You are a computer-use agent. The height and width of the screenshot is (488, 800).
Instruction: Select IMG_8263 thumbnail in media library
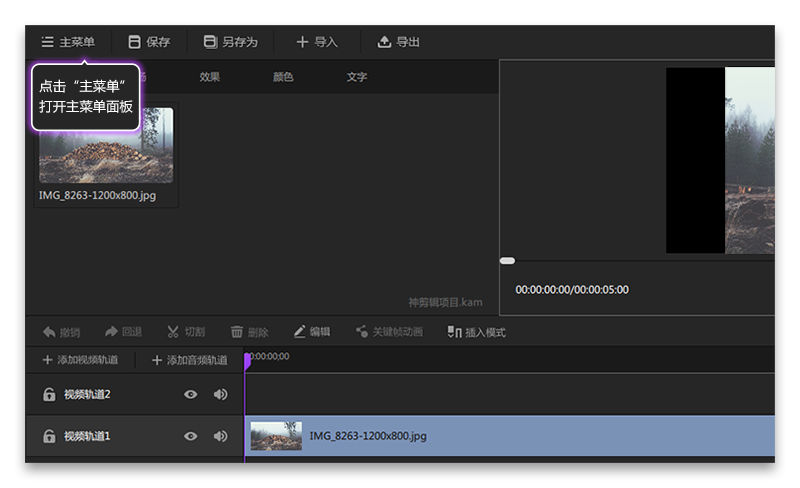[106, 146]
